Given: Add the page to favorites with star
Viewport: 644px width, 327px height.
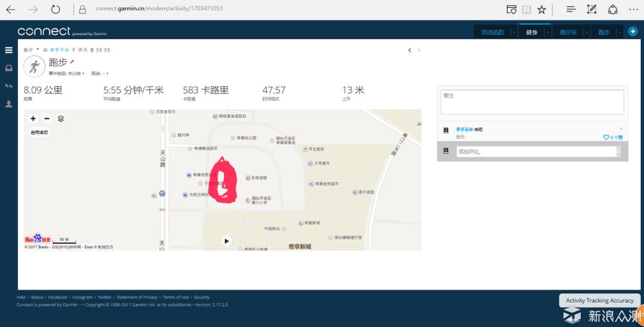Looking at the screenshot, I should coord(542,10).
